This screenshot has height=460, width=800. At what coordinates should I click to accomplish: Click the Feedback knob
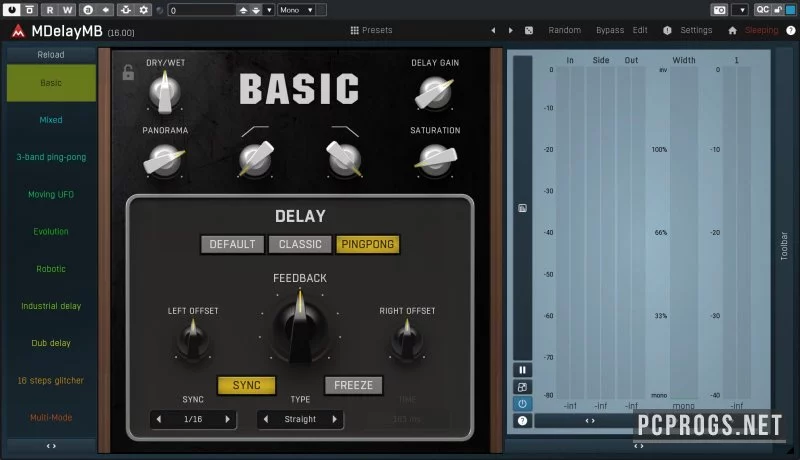[300, 327]
